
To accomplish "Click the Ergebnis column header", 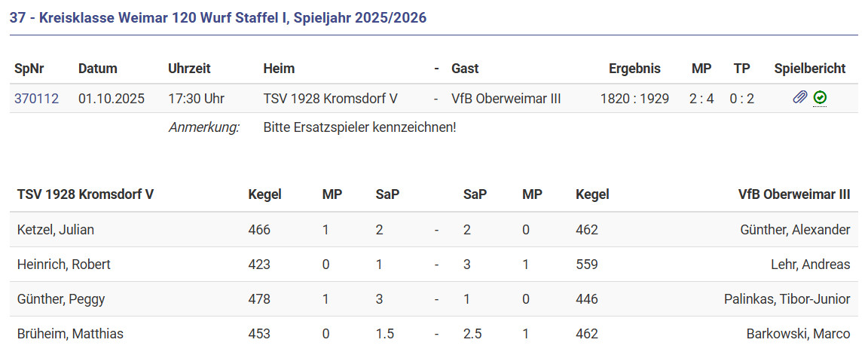I will tap(634, 69).
